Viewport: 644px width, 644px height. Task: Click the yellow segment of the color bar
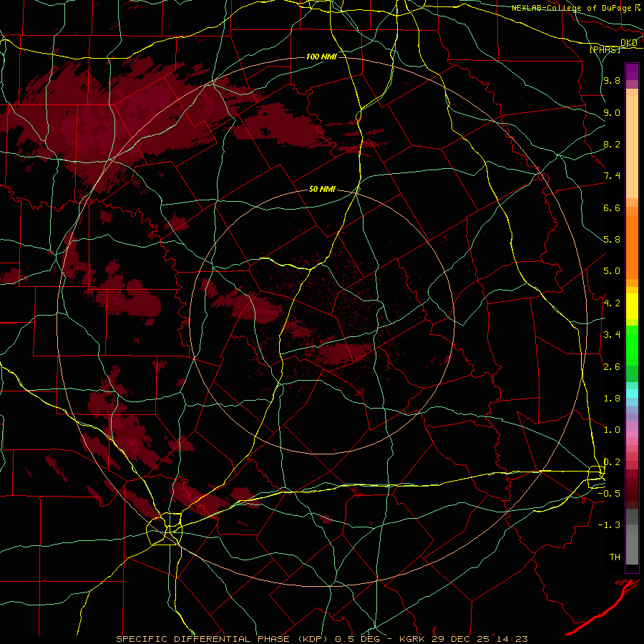tap(632, 306)
